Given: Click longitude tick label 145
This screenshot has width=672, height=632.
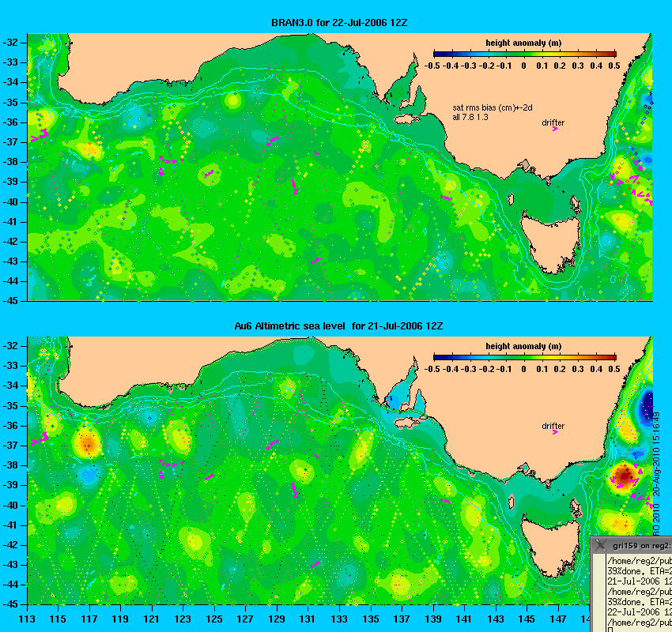Looking at the screenshot, I should click(527, 619).
